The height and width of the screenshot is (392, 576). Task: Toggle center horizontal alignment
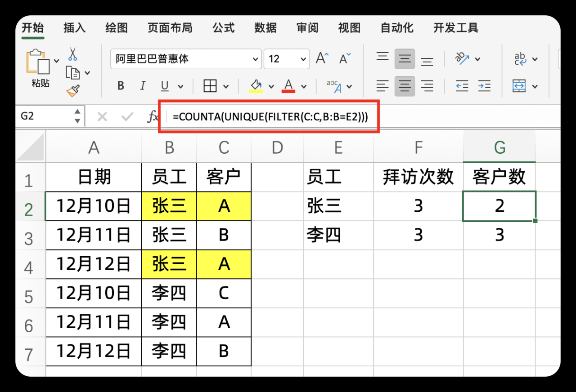click(x=405, y=86)
